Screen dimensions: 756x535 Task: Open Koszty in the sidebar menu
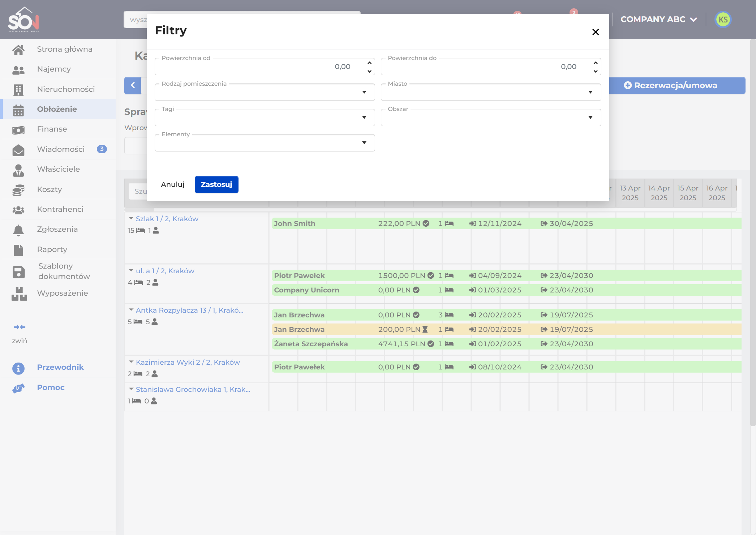coord(58,189)
